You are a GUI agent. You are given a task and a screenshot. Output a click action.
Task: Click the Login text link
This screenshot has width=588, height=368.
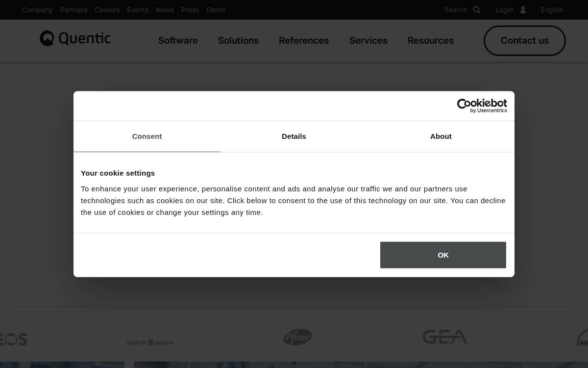504,10
